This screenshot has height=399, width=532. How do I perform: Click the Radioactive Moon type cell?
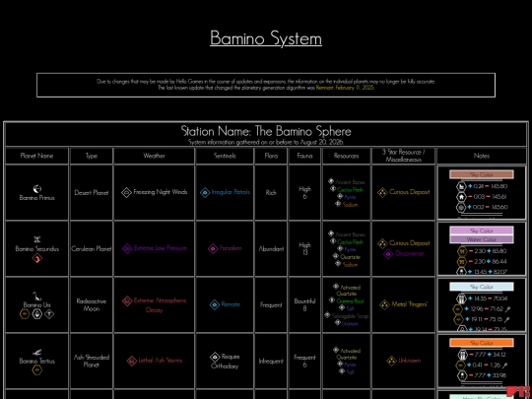pos(92,304)
